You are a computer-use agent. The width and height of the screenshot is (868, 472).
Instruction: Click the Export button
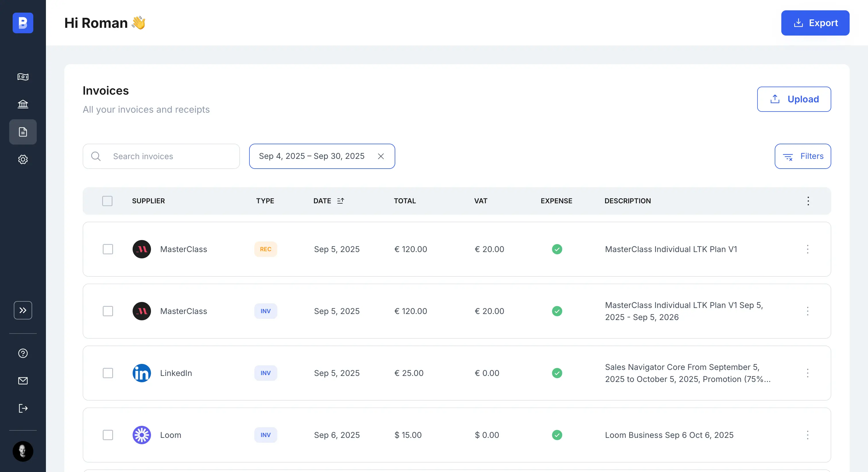coord(815,23)
